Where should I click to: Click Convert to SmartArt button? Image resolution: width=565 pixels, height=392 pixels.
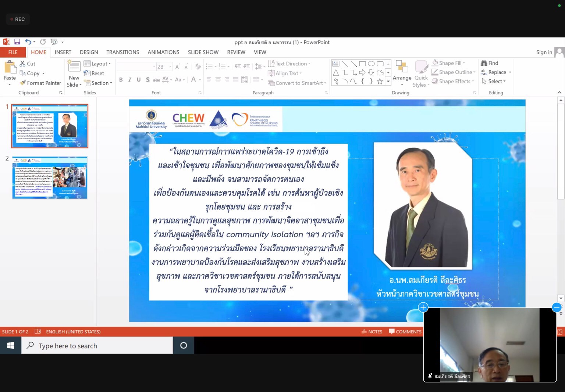297,83
